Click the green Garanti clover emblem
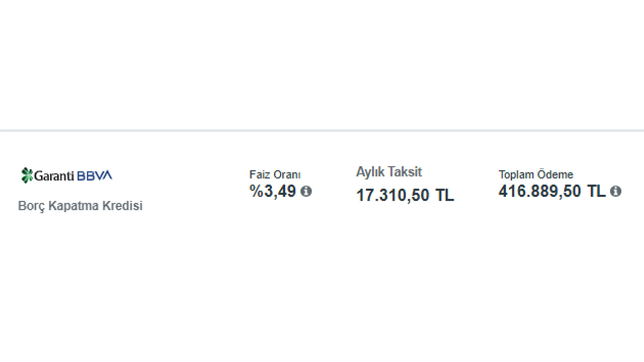The width and height of the screenshot is (644, 362). (27, 175)
